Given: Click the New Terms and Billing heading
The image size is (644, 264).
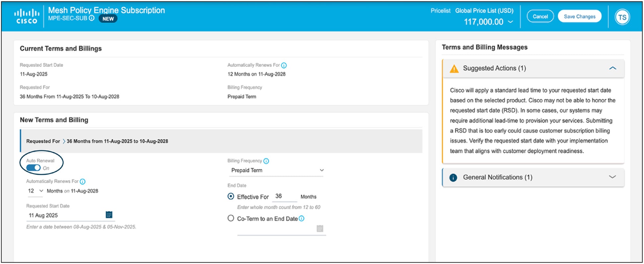Looking at the screenshot, I should pyautogui.click(x=54, y=120).
